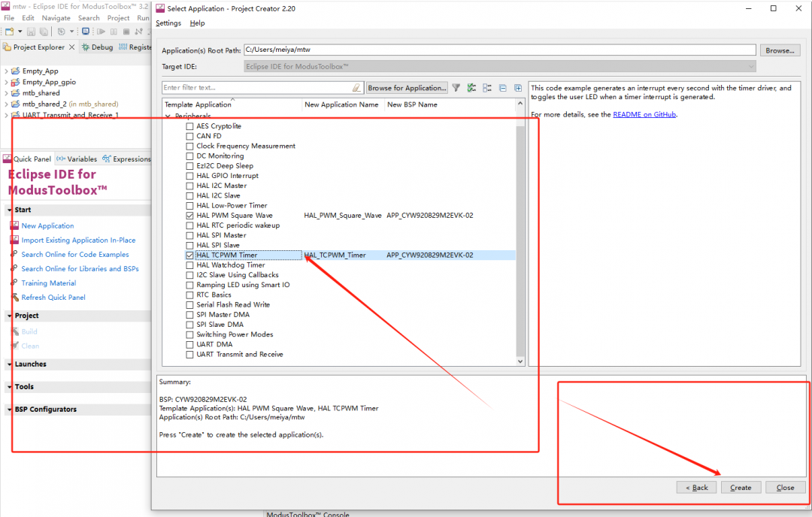Click the Refresh Quick Panel icon
The height and width of the screenshot is (517, 812).
(14, 297)
